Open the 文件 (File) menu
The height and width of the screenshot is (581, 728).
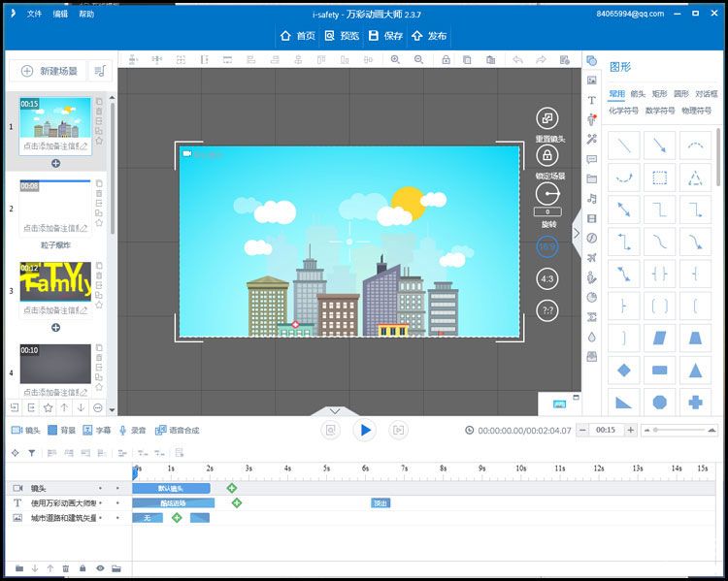tap(35, 15)
